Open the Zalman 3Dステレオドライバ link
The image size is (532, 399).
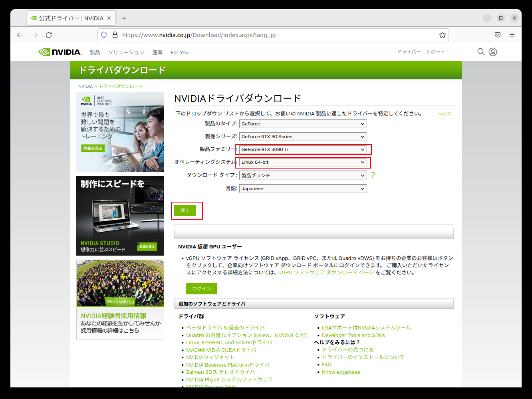point(220,372)
